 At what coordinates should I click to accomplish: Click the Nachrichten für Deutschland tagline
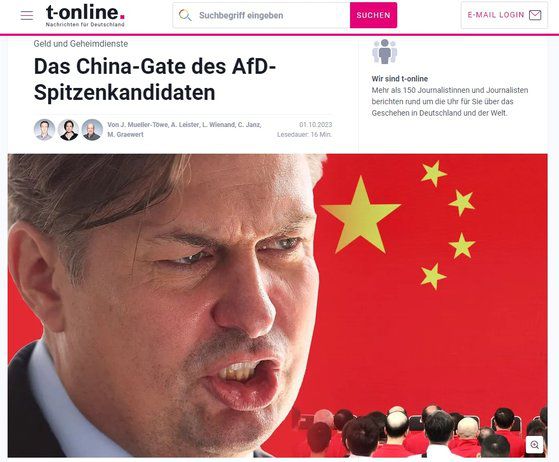point(85,25)
